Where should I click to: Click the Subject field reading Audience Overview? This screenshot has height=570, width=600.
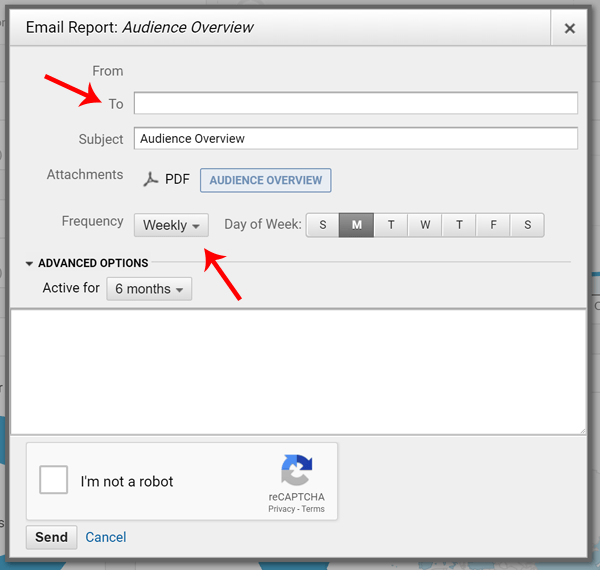pos(355,138)
